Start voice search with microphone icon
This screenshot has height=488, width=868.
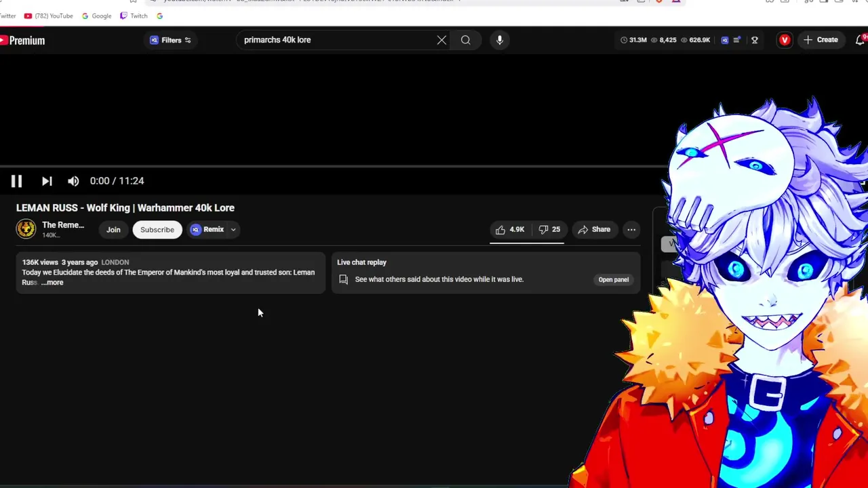500,40
